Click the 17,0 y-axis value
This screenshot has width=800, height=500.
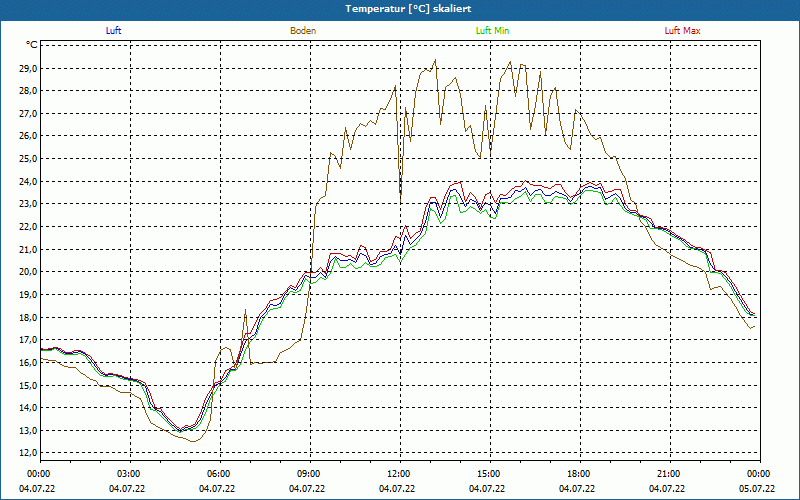(29, 340)
